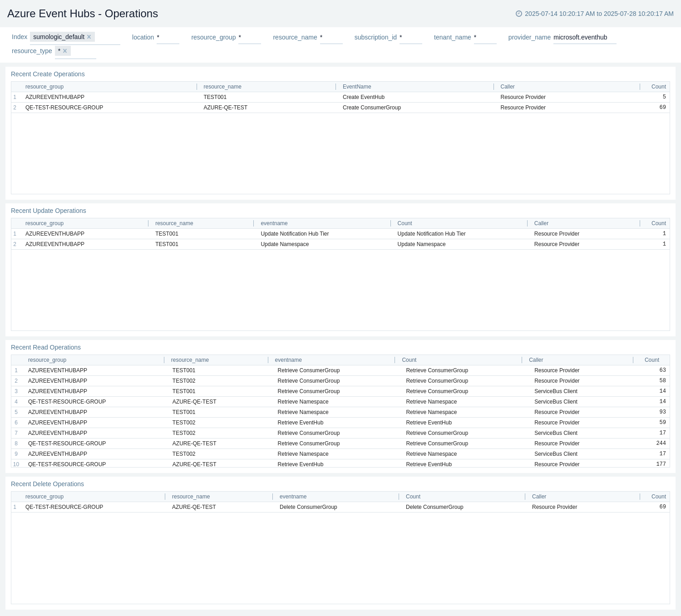Click ServiceBus Client in Read row 3
The width and height of the screenshot is (681, 616).
[x=556, y=391]
